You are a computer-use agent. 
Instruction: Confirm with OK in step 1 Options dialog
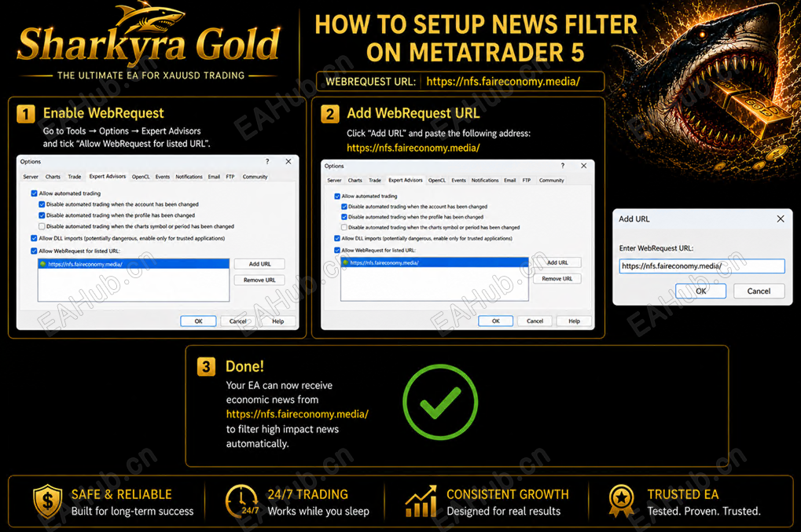coord(198,321)
